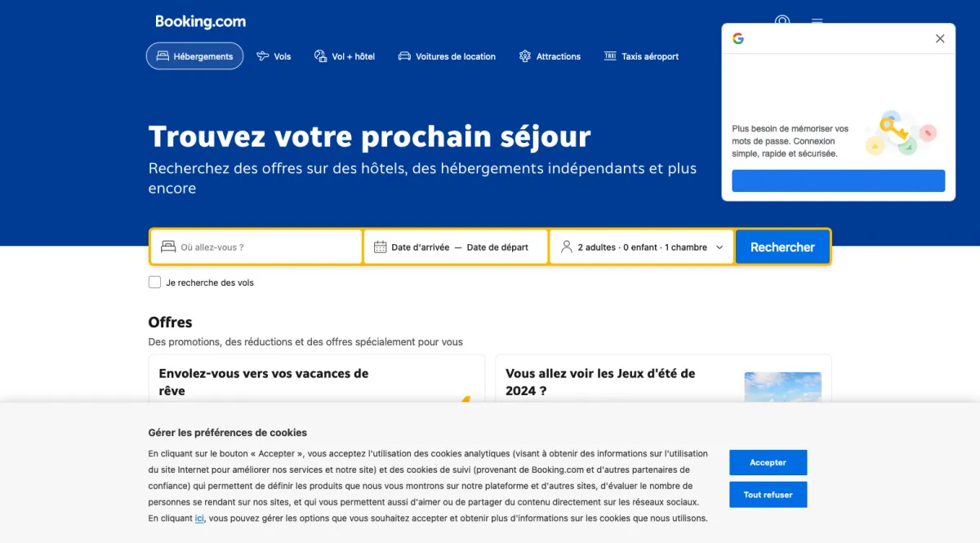Click the blue Google sign-in continue button
Image resolution: width=980 pixels, height=543 pixels.
point(838,180)
